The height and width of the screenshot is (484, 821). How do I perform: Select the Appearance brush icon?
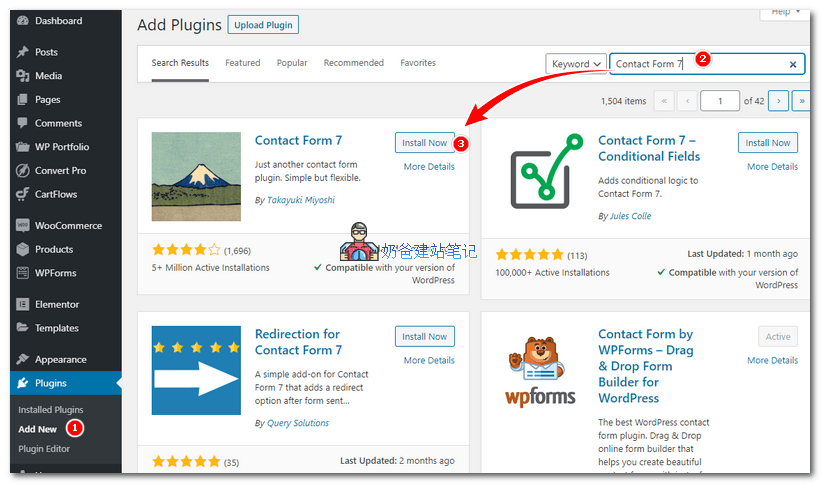(22, 360)
